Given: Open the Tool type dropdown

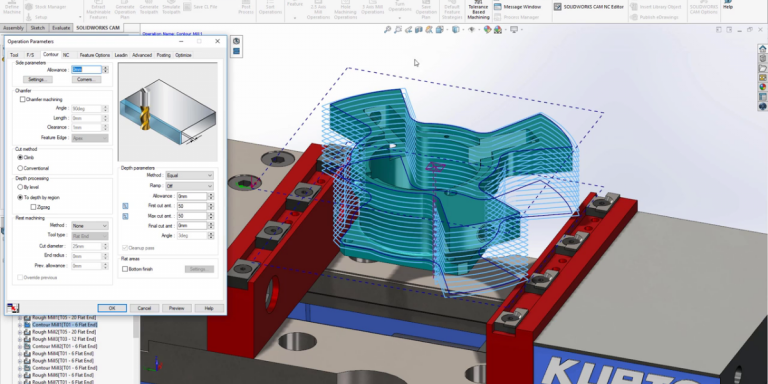Looking at the screenshot, I should coord(90,236).
